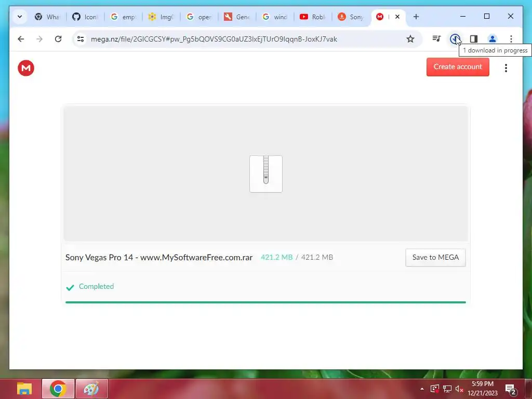
Task: Click the MEGA logo
Action: click(26, 68)
